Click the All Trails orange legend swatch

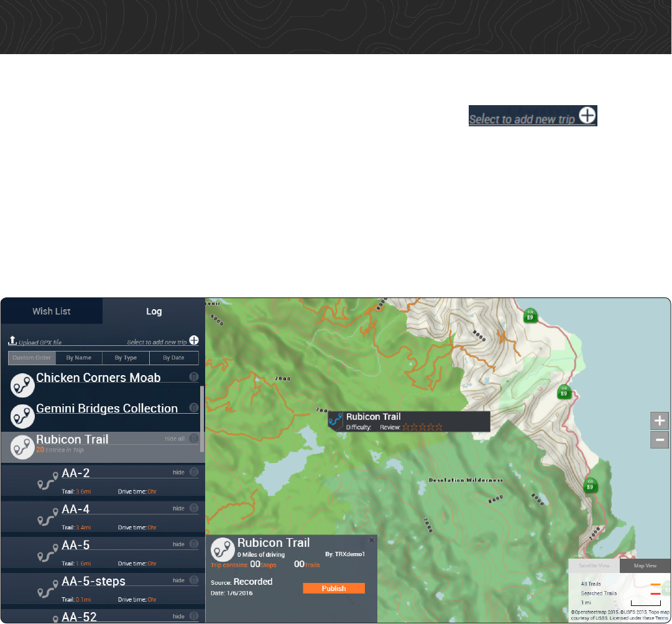pyautogui.click(x=655, y=584)
